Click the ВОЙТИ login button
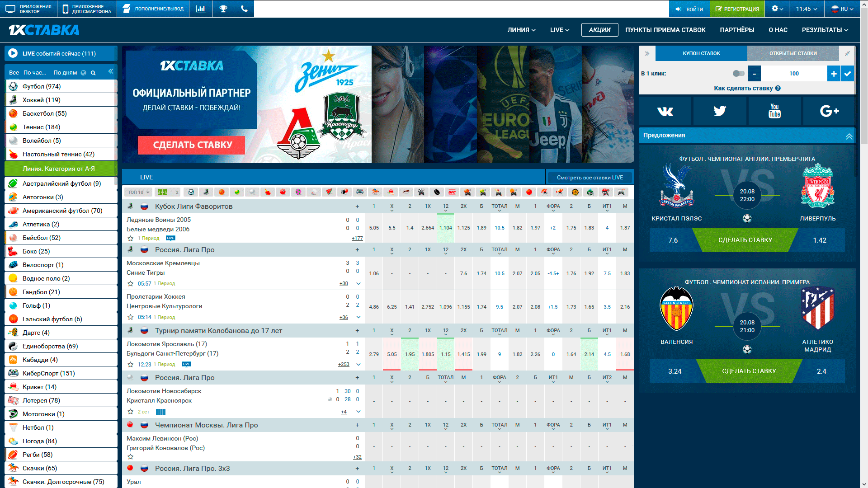868x488 pixels. (x=689, y=9)
